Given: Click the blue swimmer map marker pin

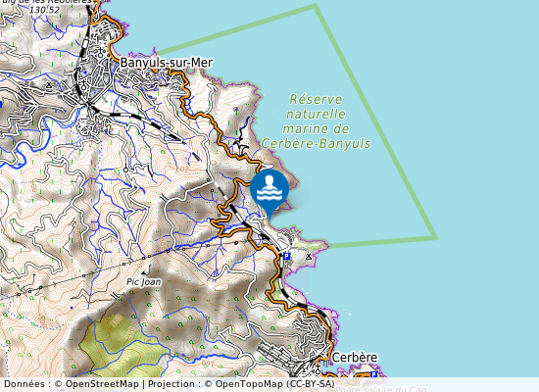Looking at the screenshot, I should (x=269, y=194).
